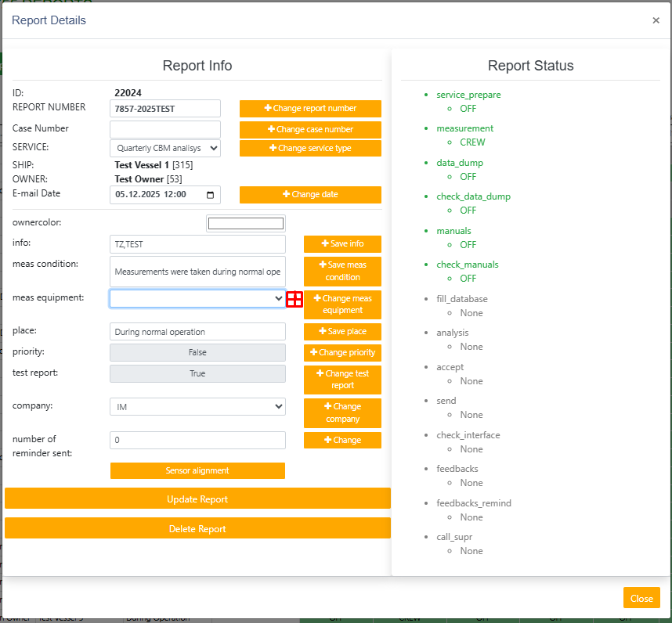Close dialog with the X icon
This screenshot has width=672, height=623.
coord(656,20)
